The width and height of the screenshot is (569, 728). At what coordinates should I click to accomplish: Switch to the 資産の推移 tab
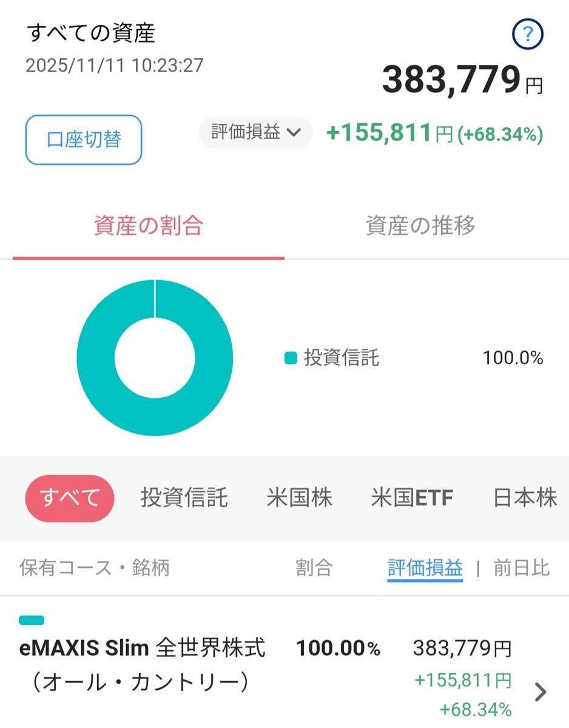(420, 226)
